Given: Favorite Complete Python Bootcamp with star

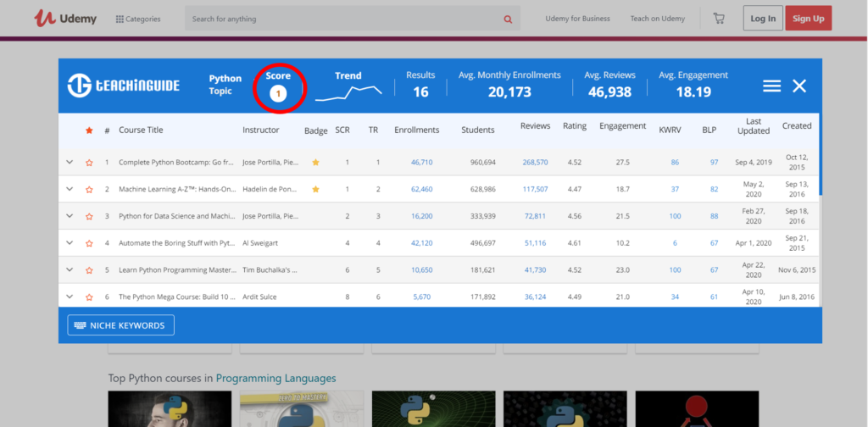Looking at the screenshot, I should (89, 163).
